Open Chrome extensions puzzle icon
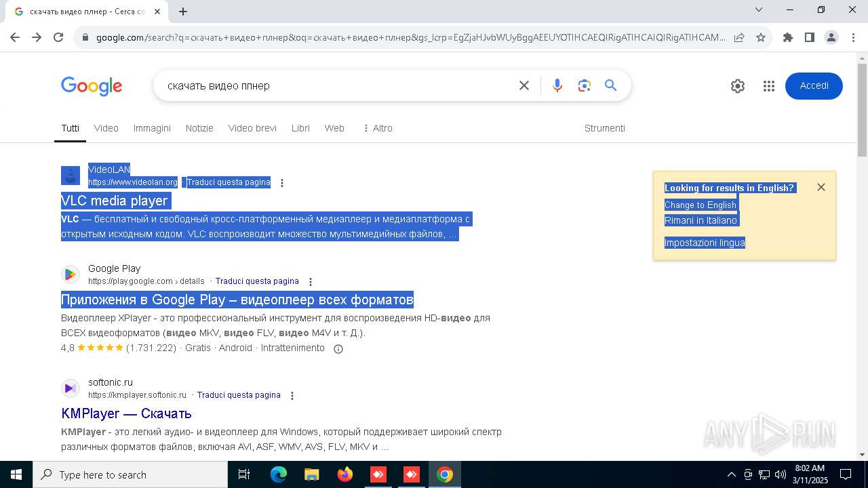This screenshot has width=868, height=488. tap(788, 37)
